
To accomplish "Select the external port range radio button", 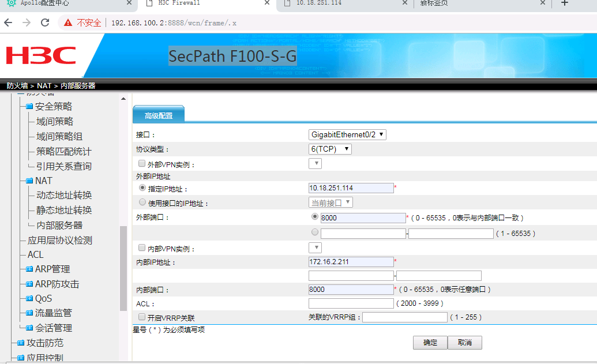I will click(x=315, y=232).
